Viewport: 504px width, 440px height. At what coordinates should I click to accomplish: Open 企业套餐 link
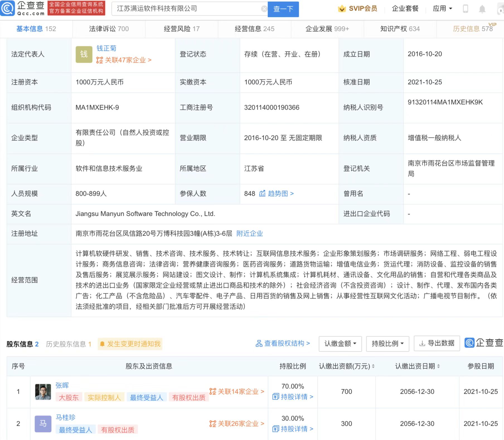click(x=405, y=9)
